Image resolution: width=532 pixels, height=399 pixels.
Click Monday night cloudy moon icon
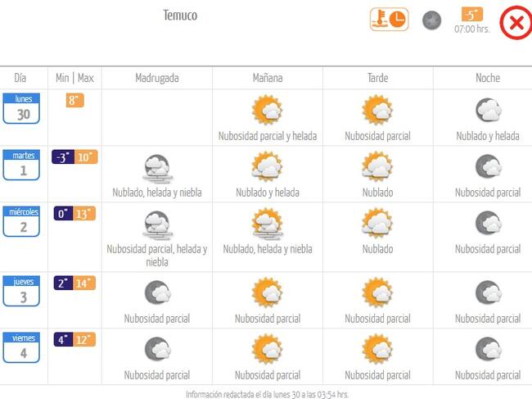pyautogui.click(x=488, y=110)
